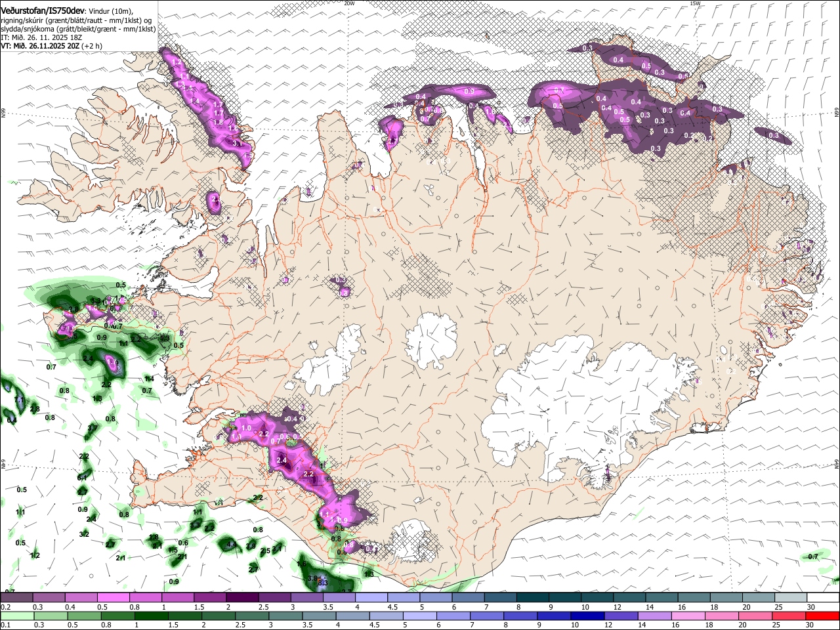This screenshot has width=840, height=630.
Task: Click the '0.2' label under the snow scale
Action: click(x=5, y=607)
